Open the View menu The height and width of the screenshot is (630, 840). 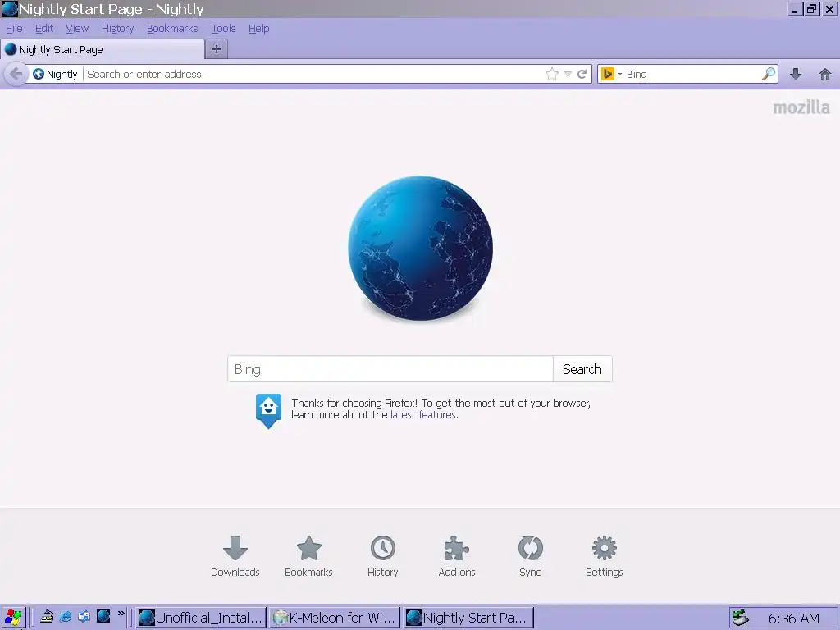(x=77, y=29)
